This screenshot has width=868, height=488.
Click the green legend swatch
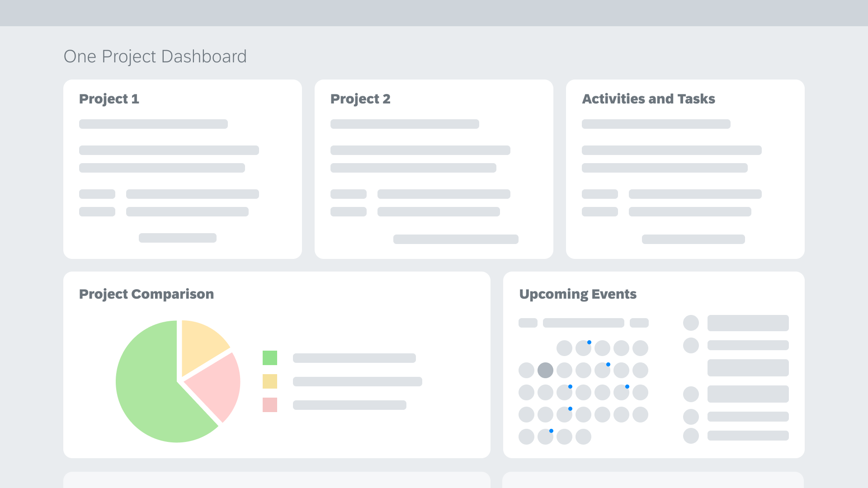pos(270,358)
